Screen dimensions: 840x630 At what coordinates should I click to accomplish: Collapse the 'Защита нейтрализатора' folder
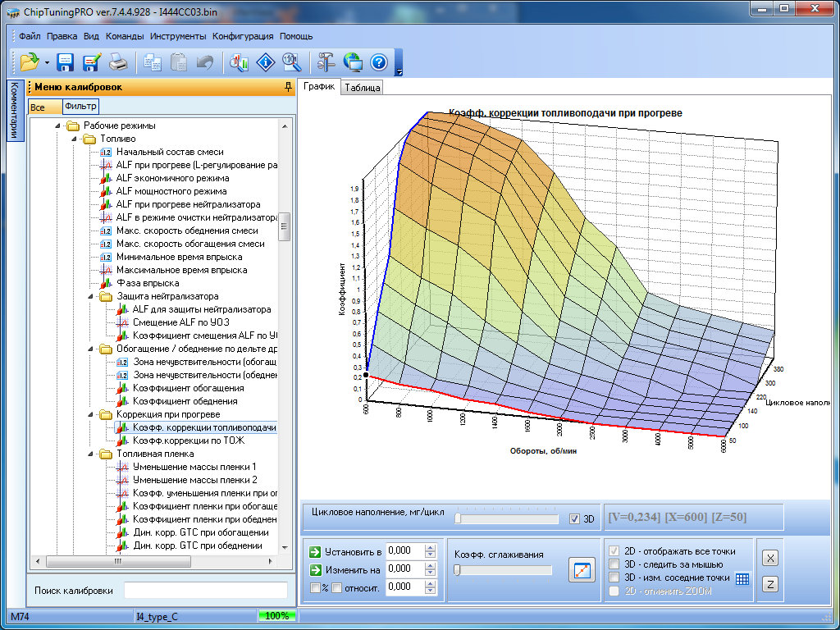coord(89,296)
